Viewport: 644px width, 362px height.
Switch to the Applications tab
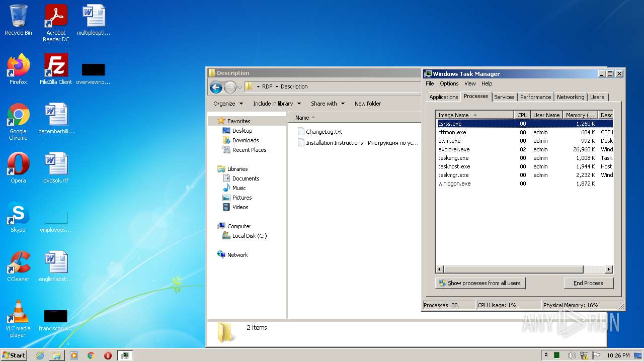pyautogui.click(x=443, y=97)
